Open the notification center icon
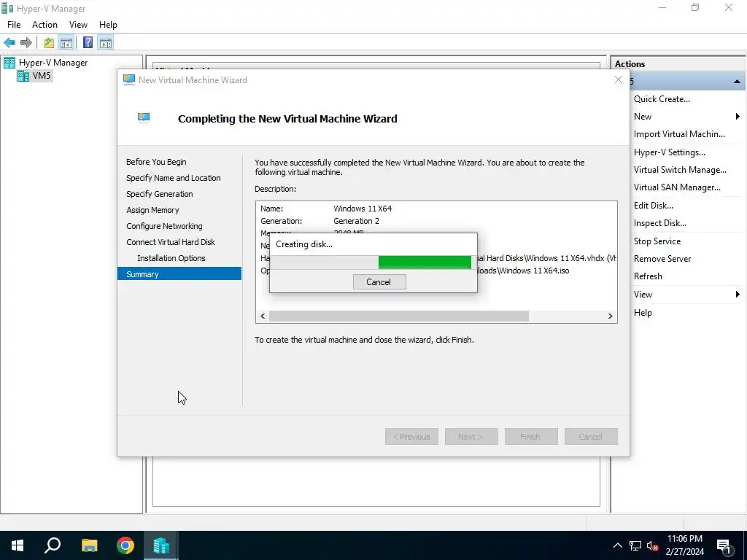Screen dimensions: 747x560 coord(724,546)
